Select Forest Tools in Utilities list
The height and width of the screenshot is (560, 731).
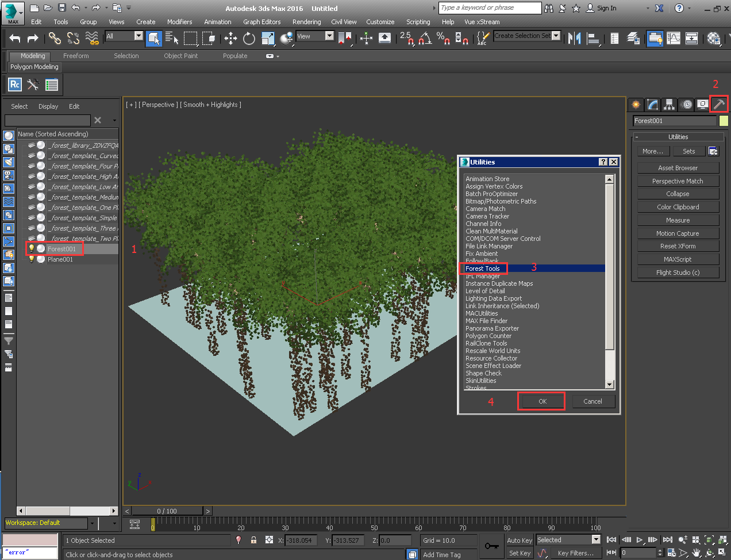(x=534, y=269)
